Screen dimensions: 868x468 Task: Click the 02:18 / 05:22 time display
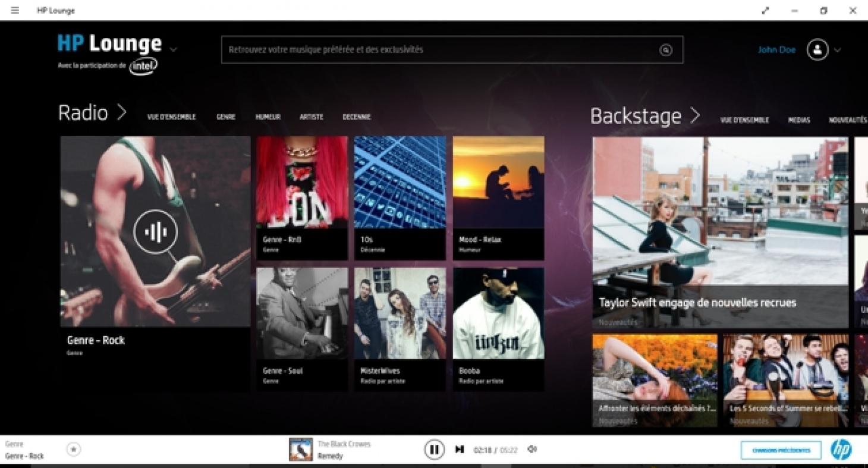(x=495, y=450)
